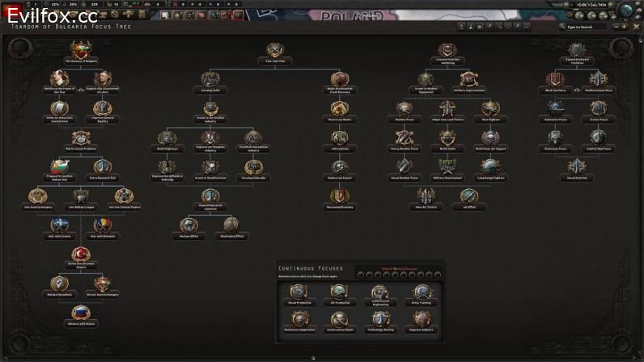The height and width of the screenshot is (362, 644).
Task: Choose the Jet Effort focus
Action: coord(468,196)
